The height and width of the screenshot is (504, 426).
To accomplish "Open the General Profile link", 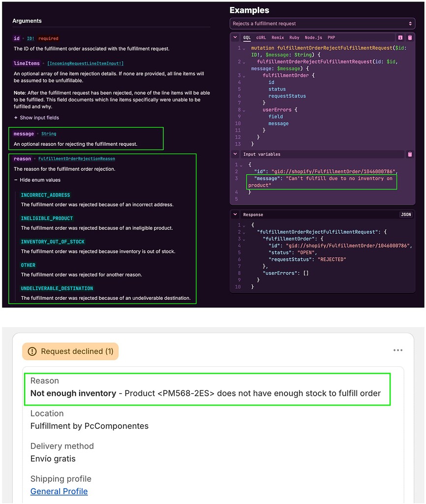I will coord(59,492).
